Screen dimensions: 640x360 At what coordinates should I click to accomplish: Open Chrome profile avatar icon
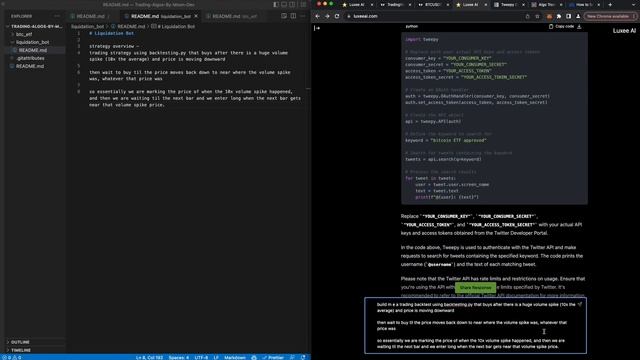pyautogui.click(x=578, y=16)
